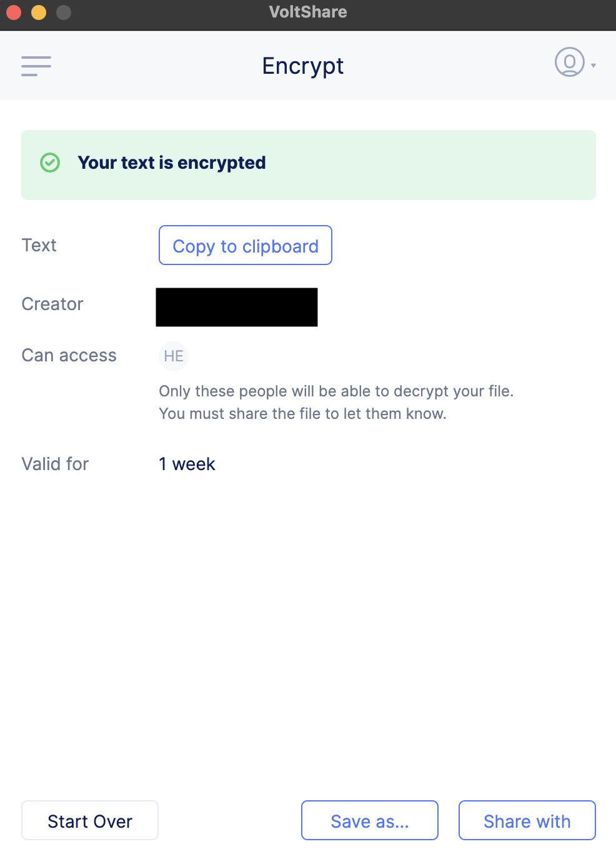Click the Encrypt header title

(x=302, y=66)
